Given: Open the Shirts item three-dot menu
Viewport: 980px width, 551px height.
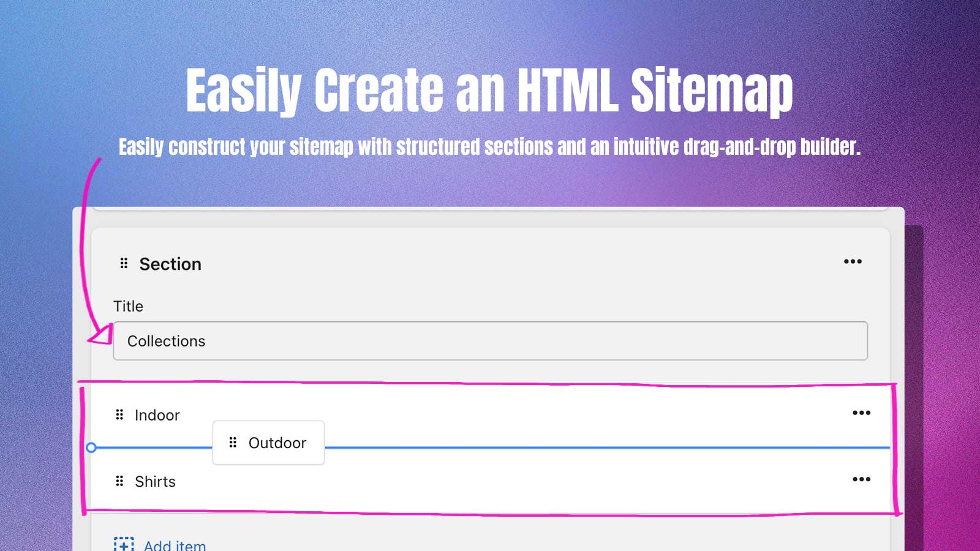Looking at the screenshot, I should [x=861, y=479].
